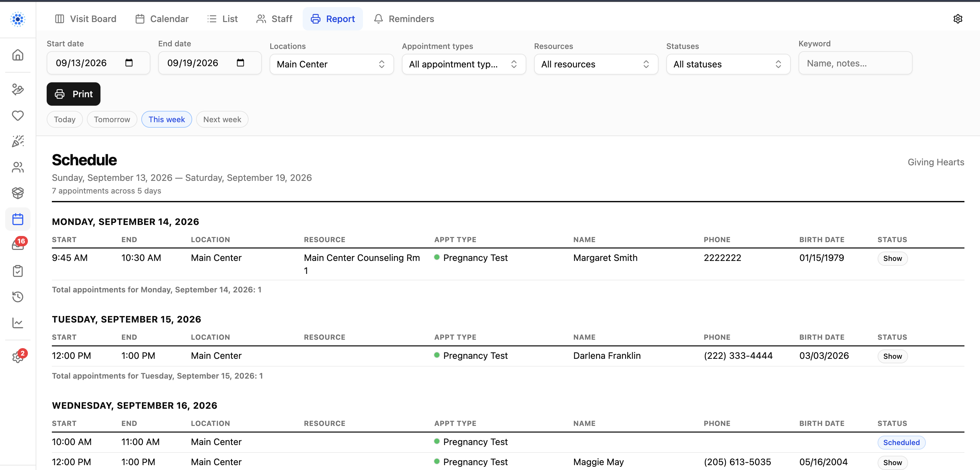Screen dimensions: 980x470
Task: Select the Report tab
Action: (332, 19)
